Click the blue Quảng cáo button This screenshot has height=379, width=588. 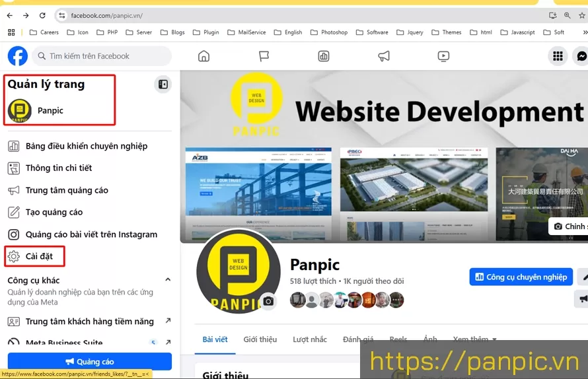pyautogui.click(x=90, y=362)
